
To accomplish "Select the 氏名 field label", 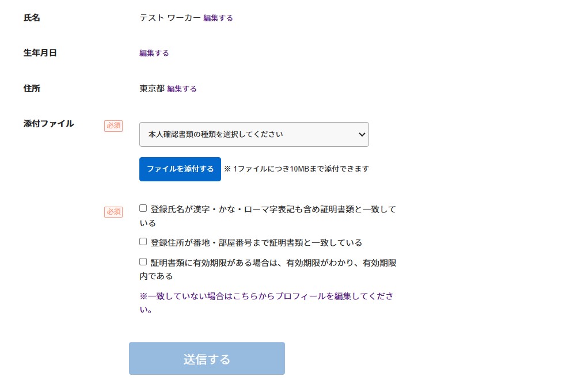I will pos(32,18).
